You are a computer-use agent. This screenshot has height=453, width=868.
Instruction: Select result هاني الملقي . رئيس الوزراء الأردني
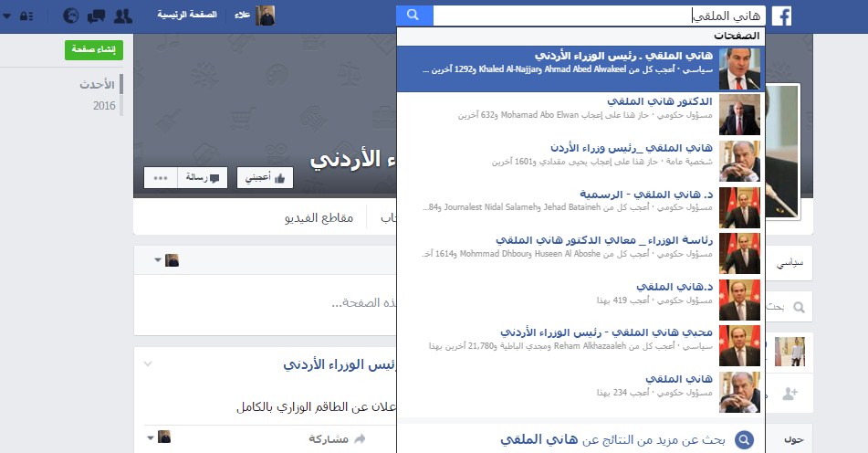[x=580, y=68]
